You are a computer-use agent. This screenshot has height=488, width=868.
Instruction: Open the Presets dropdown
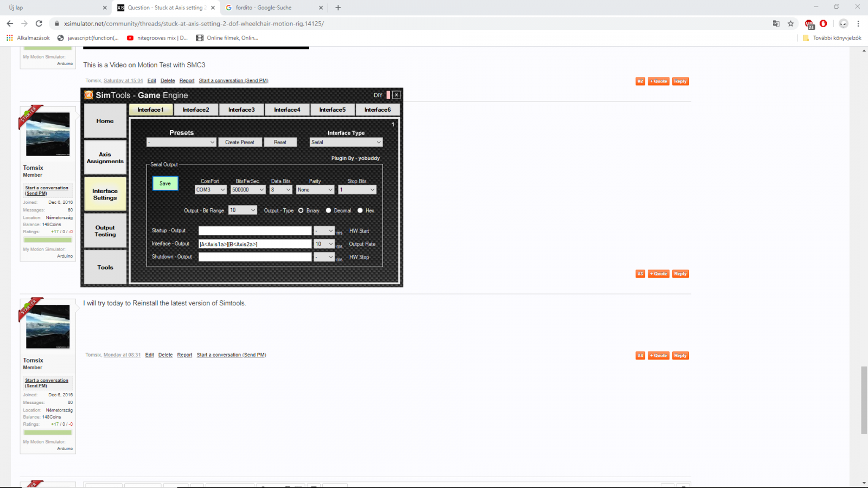182,142
